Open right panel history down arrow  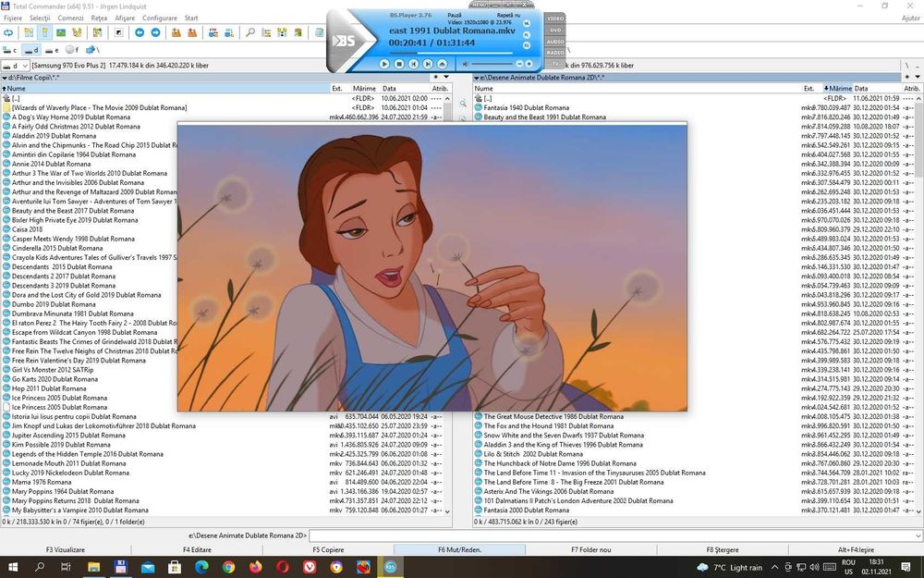pos(918,78)
